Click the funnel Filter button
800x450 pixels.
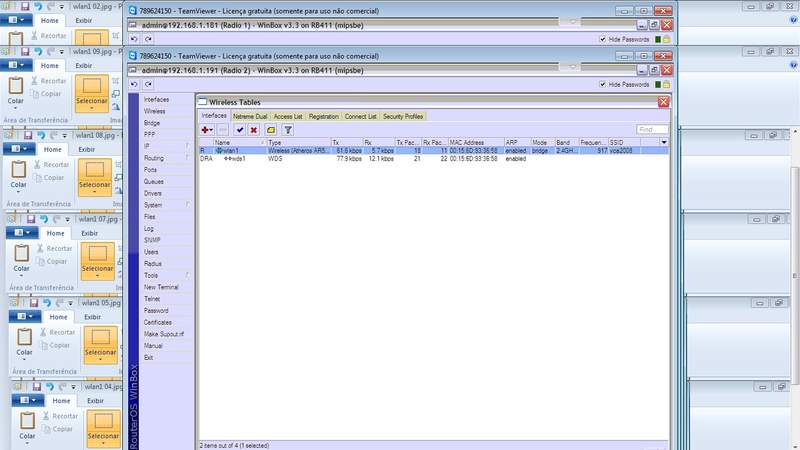pos(288,130)
